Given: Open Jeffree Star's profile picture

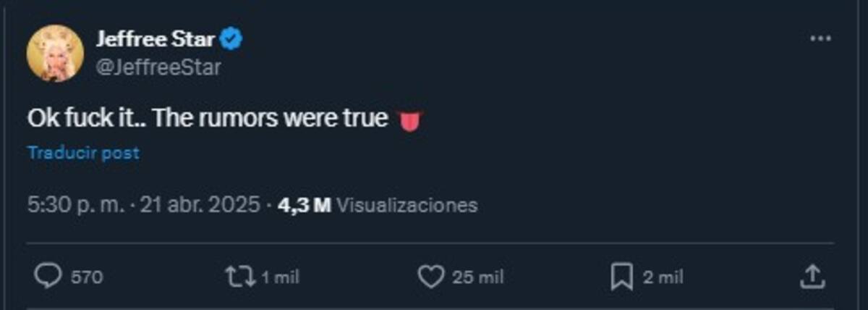Looking at the screenshot, I should [x=55, y=53].
